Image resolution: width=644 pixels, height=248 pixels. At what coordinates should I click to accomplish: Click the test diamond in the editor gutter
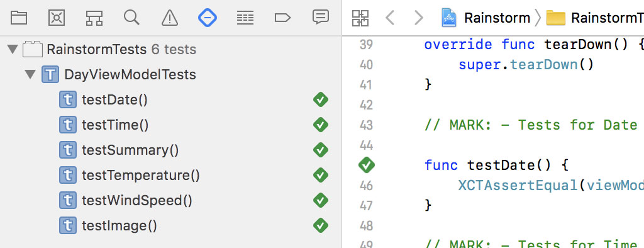[x=367, y=165]
